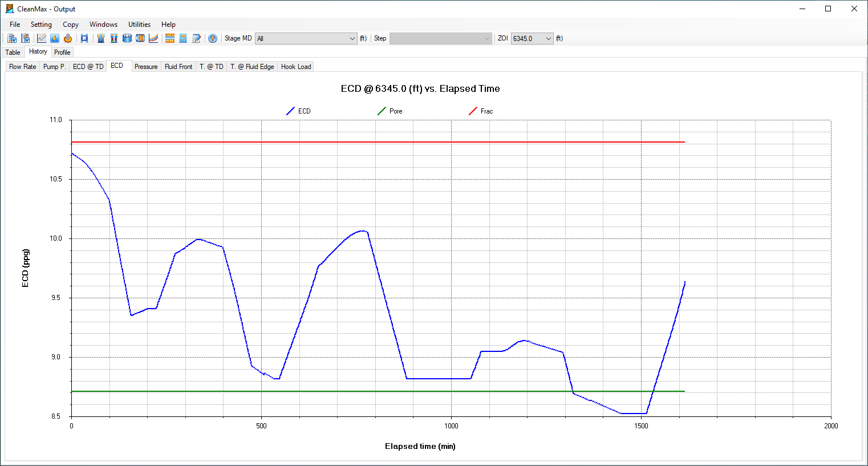Click the notepad with pencil icon
This screenshot has width=868, height=466.
pos(197,38)
